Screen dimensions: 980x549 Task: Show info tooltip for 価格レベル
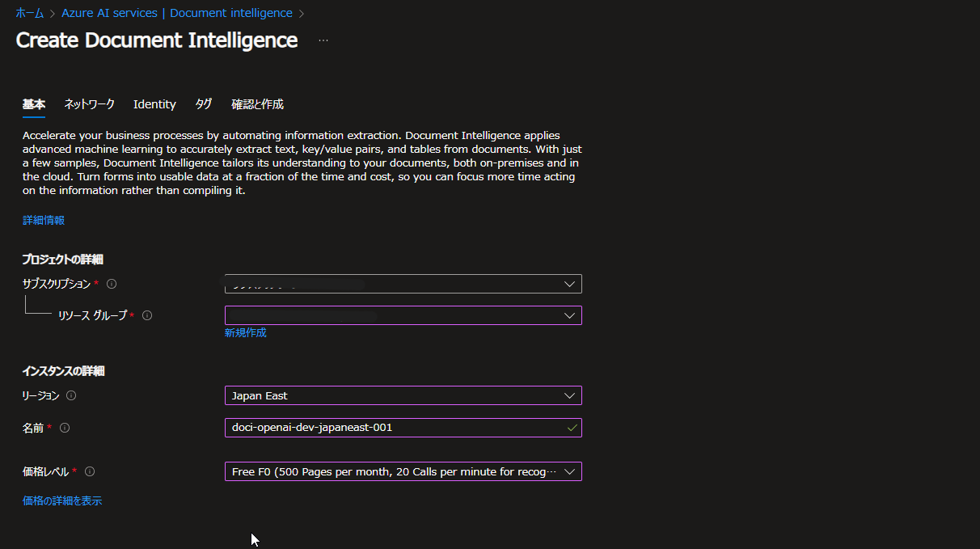[90, 471]
